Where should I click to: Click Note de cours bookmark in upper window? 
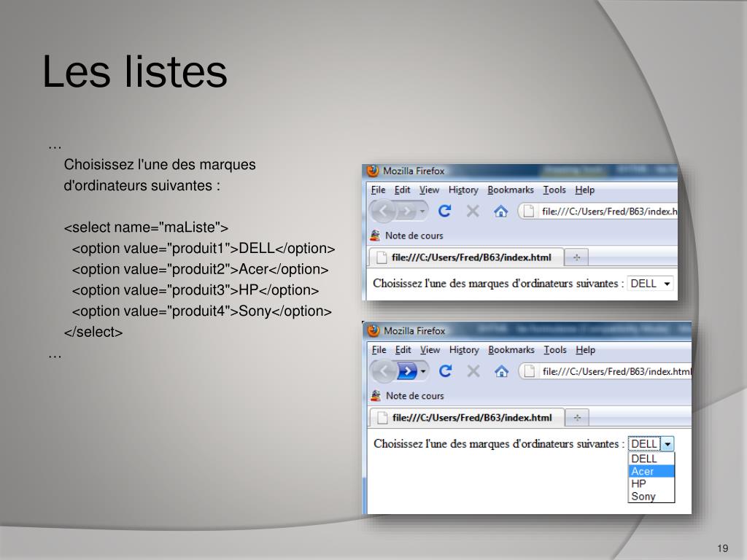click(x=407, y=236)
